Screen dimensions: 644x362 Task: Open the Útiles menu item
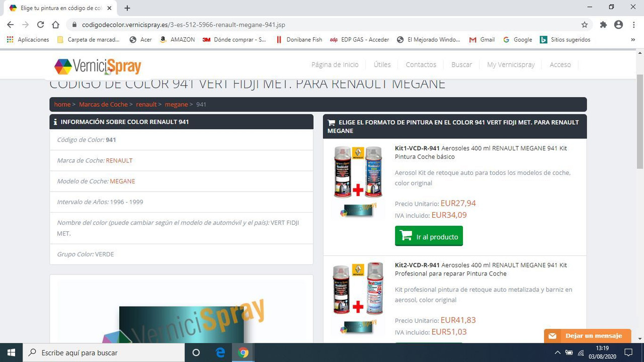pyautogui.click(x=382, y=64)
